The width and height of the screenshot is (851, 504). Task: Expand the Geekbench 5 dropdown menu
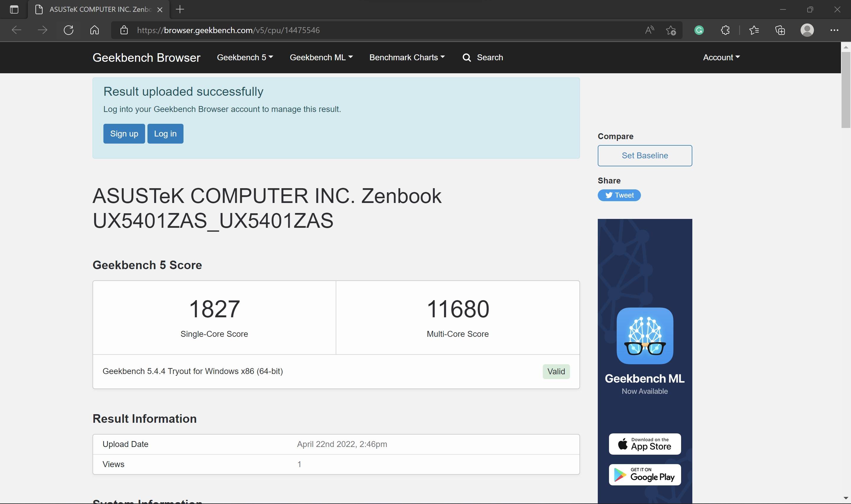point(245,57)
